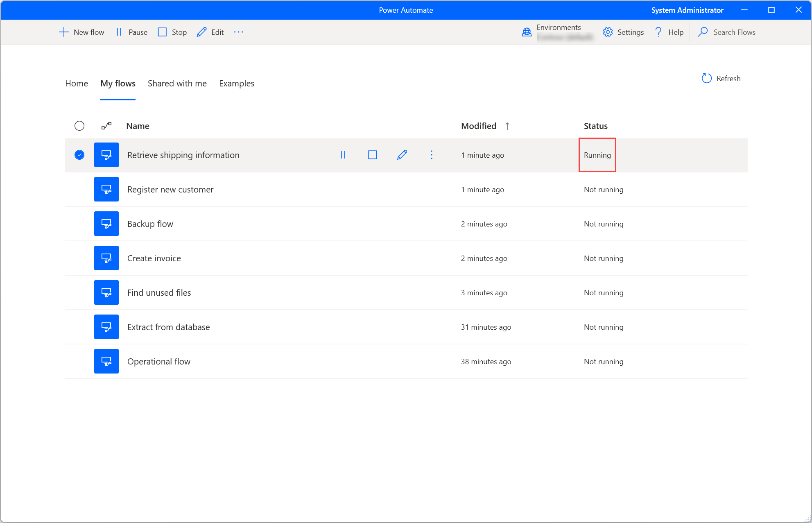Click the Pause icon on Retrieve shipping information row
812x523 pixels.
343,154
